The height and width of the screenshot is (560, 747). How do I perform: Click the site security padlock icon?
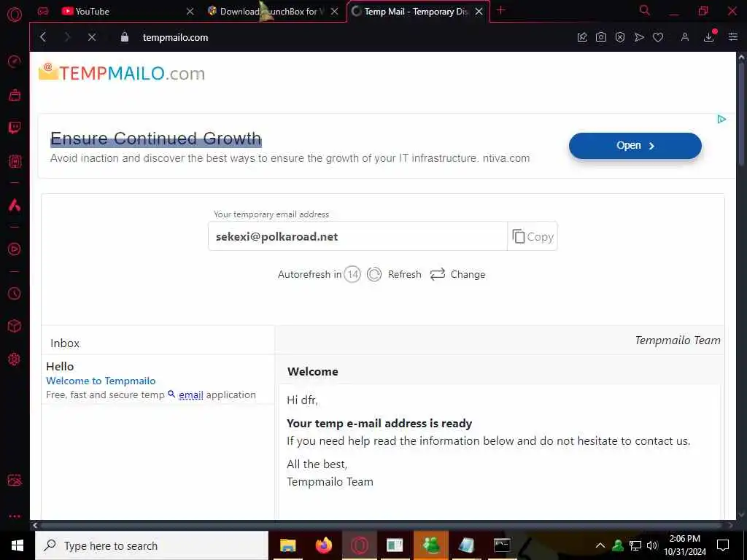(124, 37)
